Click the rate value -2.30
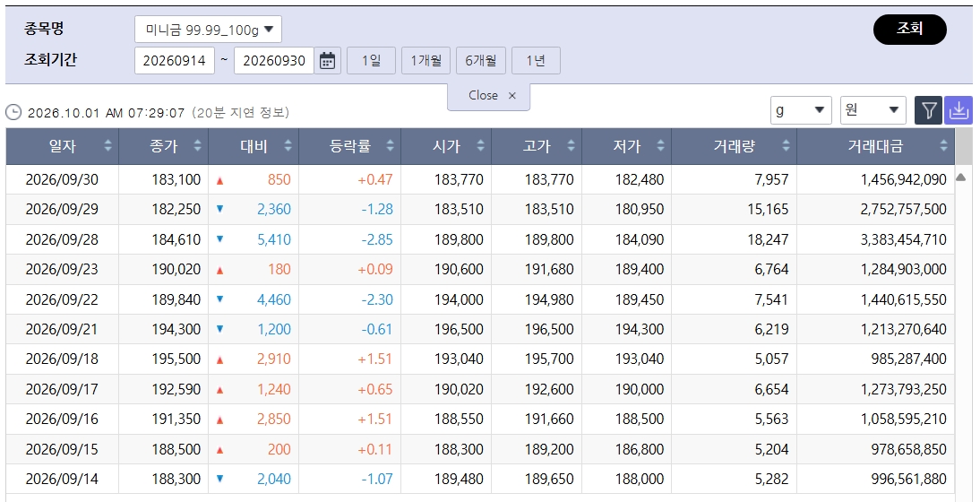980x502 pixels. click(x=377, y=299)
